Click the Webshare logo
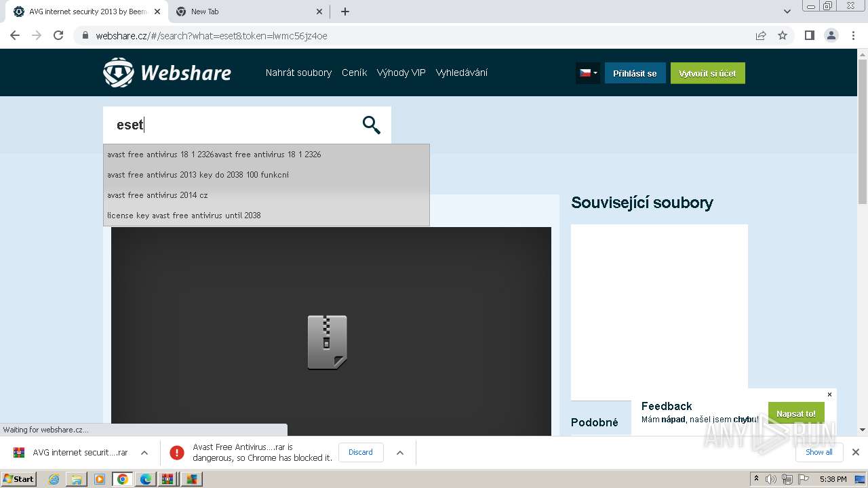Image resolution: width=868 pixels, height=488 pixels. [167, 73]
